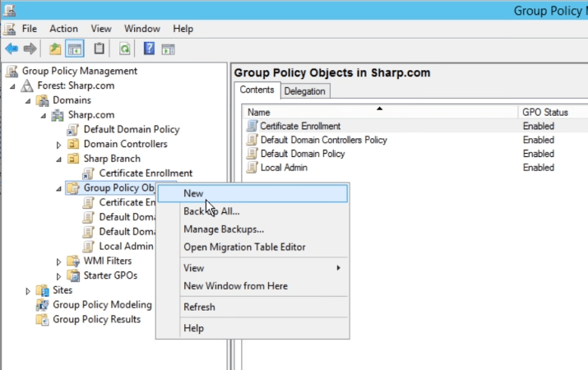
Task: Click the Up one level folder icon
Action: point(55,49)
